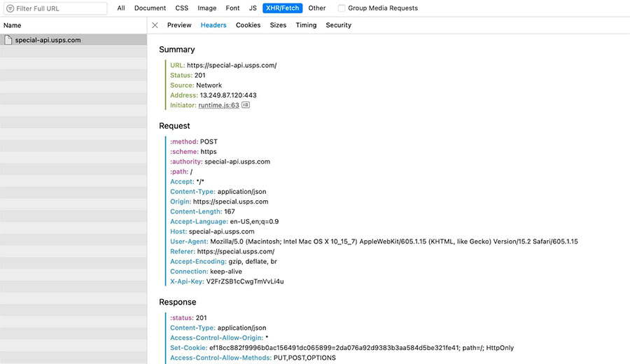Click the Access-Control-Allow-Origin * header

coord(219,338)
